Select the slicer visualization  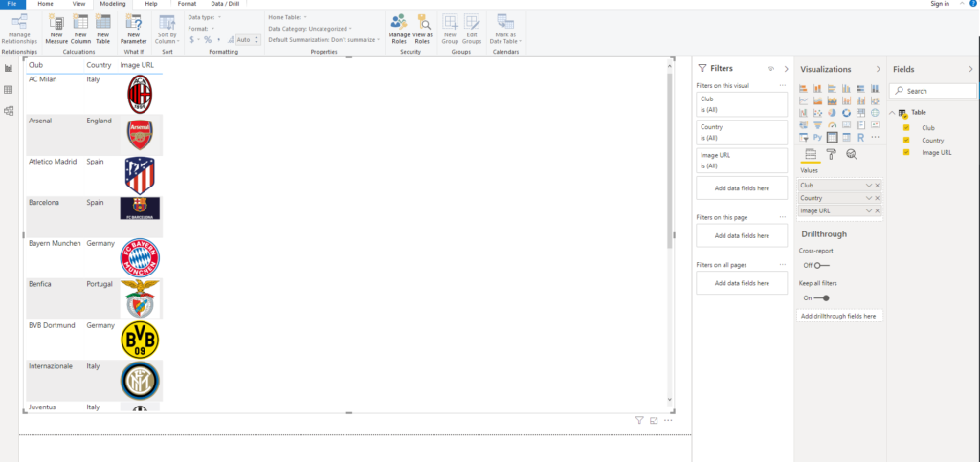804,138
